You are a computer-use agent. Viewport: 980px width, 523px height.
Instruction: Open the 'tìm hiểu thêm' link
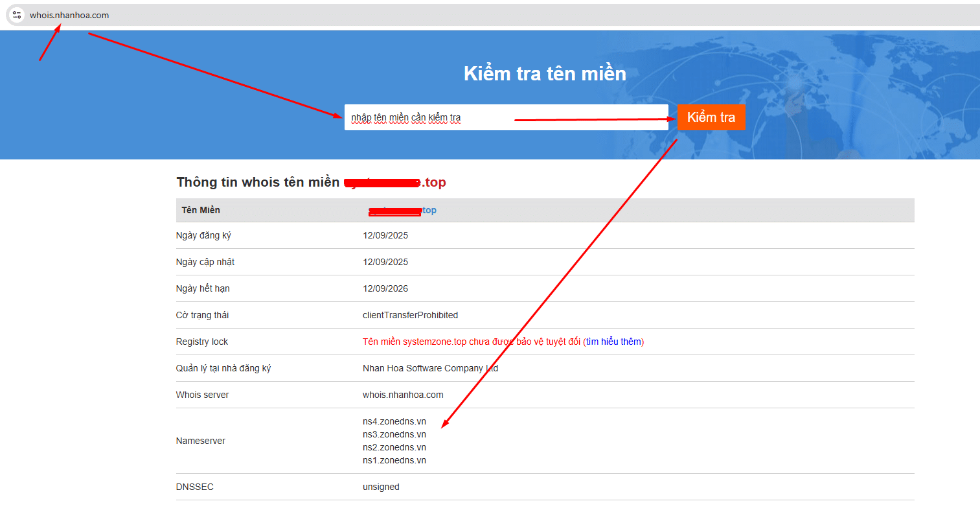click(613, 342)
